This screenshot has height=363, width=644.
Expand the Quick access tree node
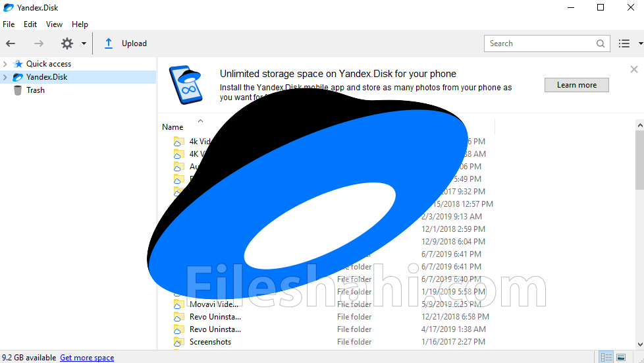pos(5,64)
